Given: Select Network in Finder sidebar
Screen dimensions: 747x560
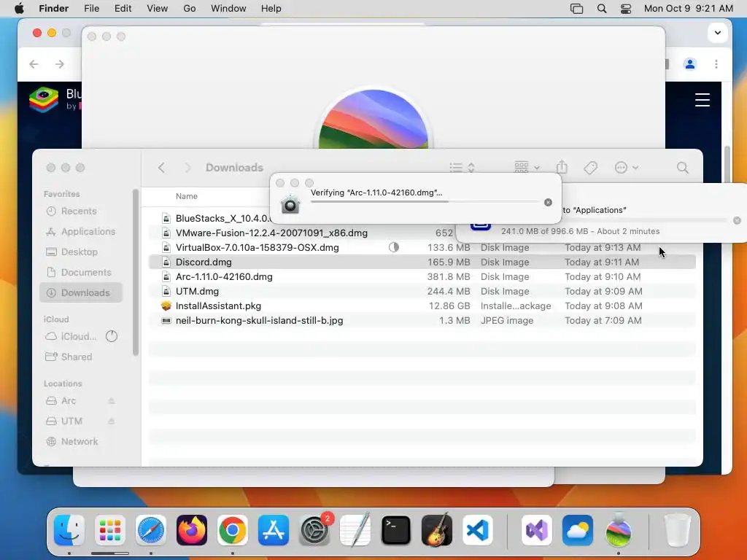Looking at the screenshot, I should [81, 441].
